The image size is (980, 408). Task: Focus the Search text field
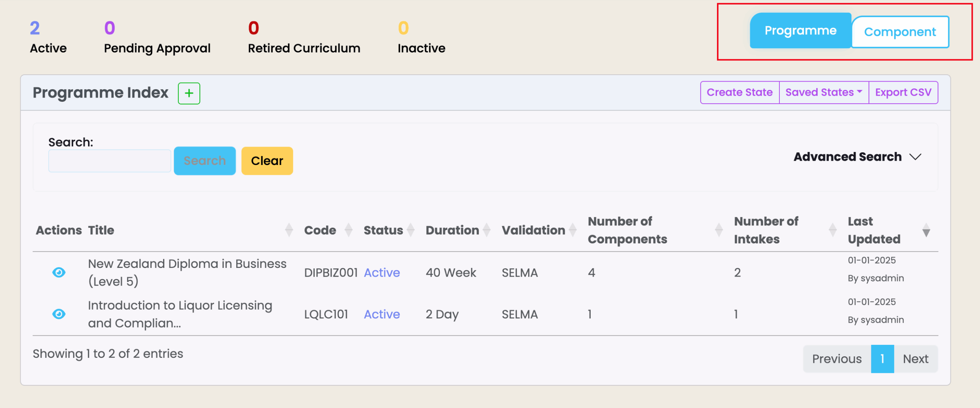(x=109, y=161)
